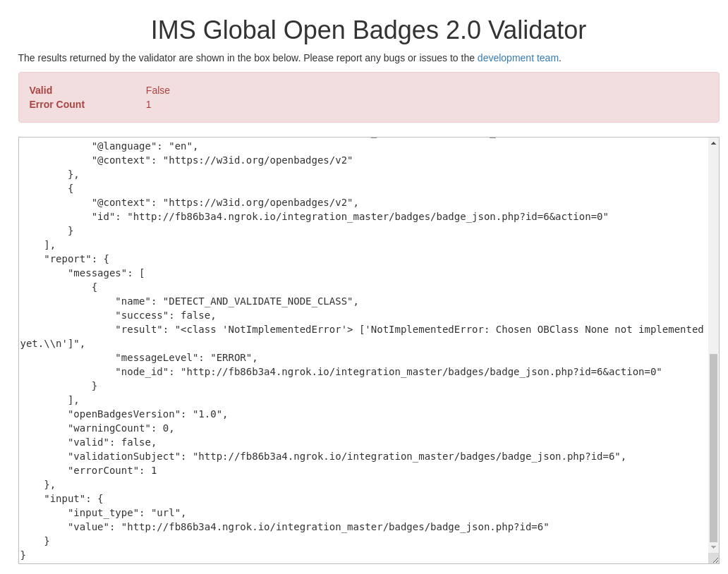Click the 'Valid' label in the alert box
Screen dimensions: 728x574
point(41,90)
